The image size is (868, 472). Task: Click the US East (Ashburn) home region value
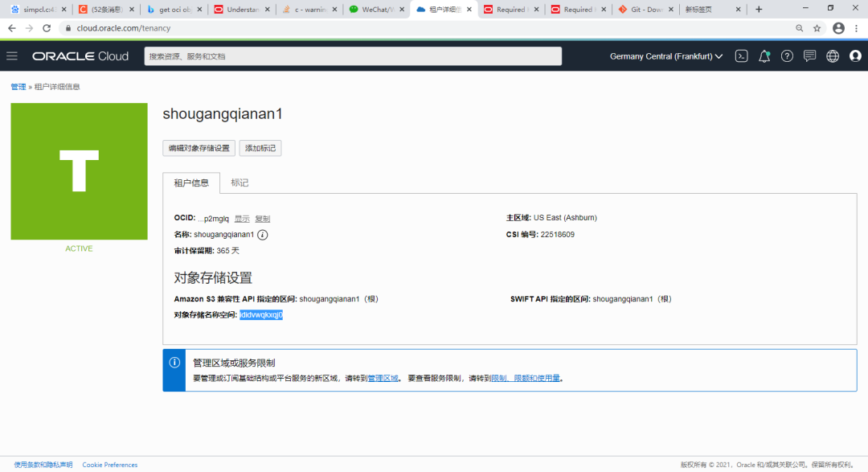click(x=565, y=218)
